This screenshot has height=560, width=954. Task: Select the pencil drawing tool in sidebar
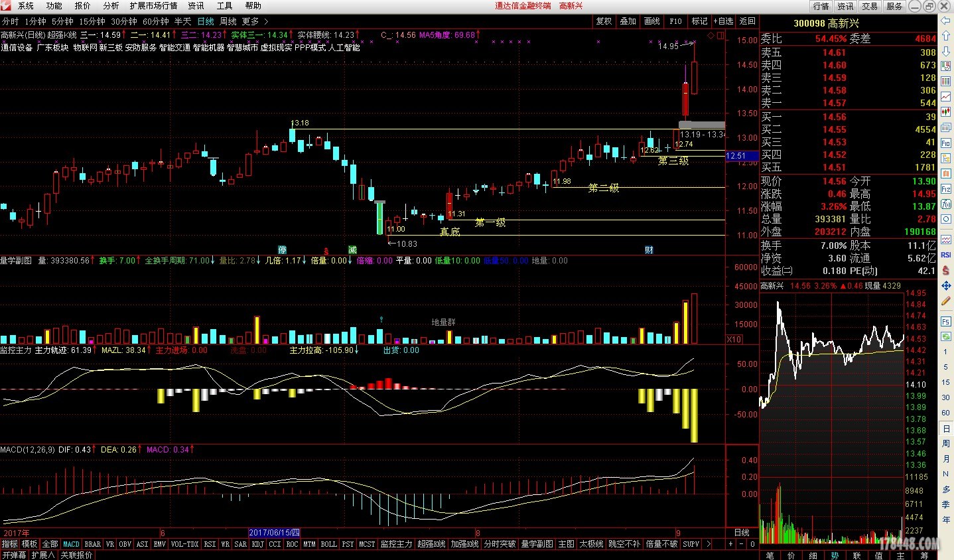[x=946, y=301]
